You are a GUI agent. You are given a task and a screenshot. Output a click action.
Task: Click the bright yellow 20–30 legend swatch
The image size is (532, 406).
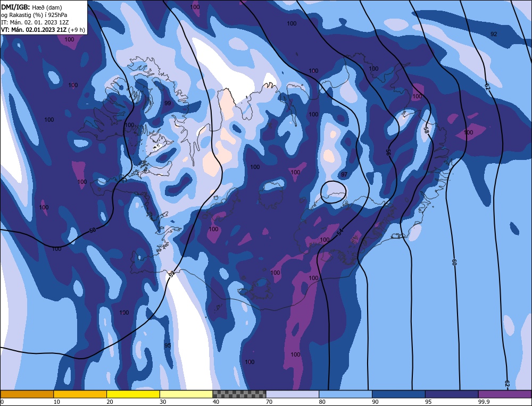133,394
